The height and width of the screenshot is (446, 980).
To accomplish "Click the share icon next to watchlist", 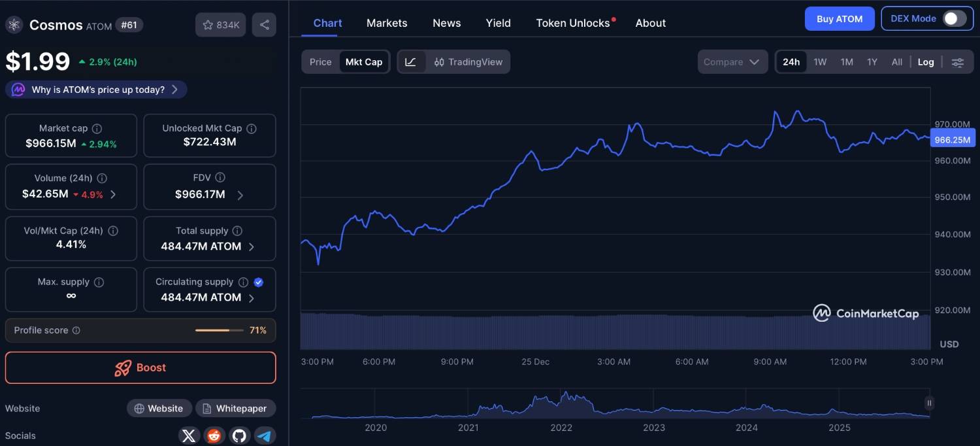I will pos(264,25).
